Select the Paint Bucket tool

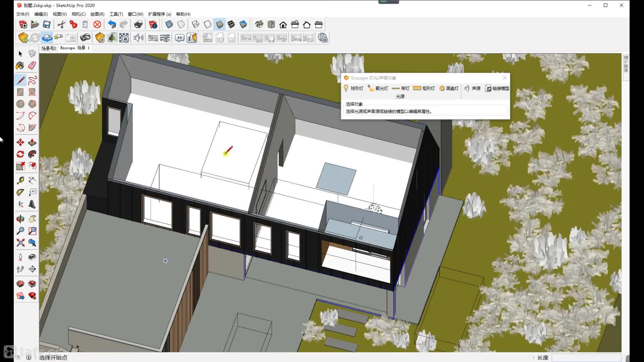pos(20,65)
